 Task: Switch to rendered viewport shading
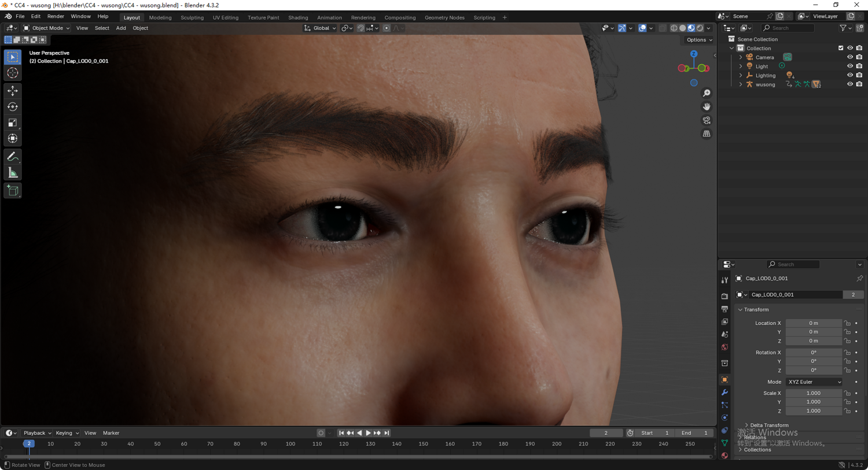pos(700,28)
